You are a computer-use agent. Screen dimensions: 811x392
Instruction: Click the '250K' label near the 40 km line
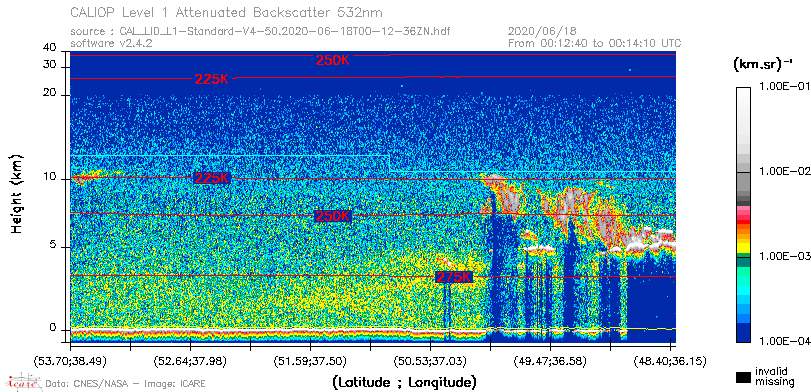click(333, 61)
